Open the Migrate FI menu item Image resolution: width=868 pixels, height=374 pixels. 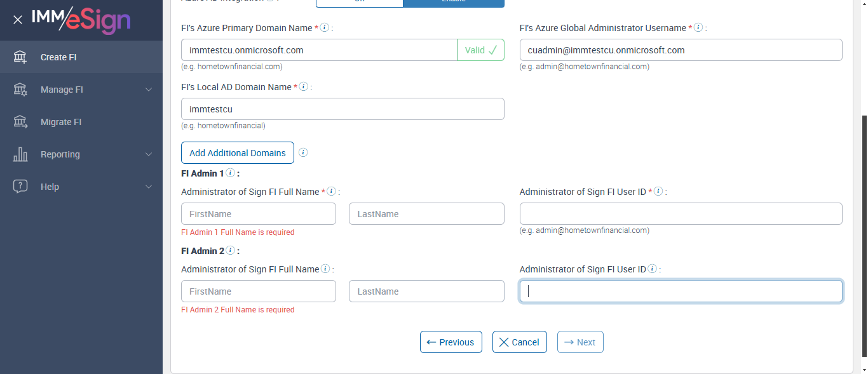(61, 122)
